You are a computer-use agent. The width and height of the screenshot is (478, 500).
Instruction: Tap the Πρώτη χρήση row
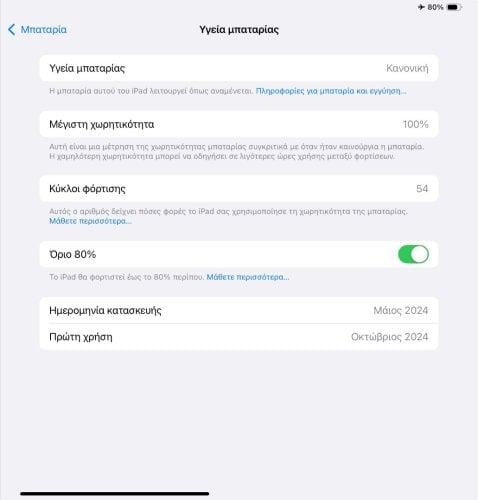pyautogui.click(x=239, y=337)
